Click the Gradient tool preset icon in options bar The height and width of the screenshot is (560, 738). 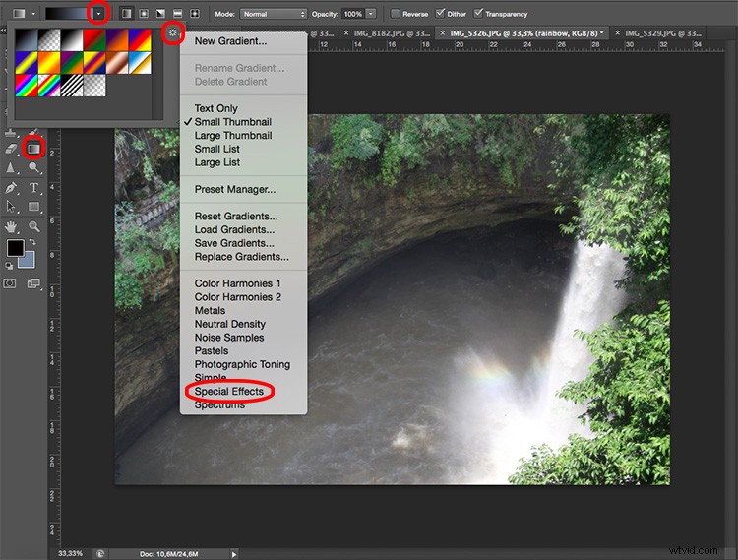[20, 14]
